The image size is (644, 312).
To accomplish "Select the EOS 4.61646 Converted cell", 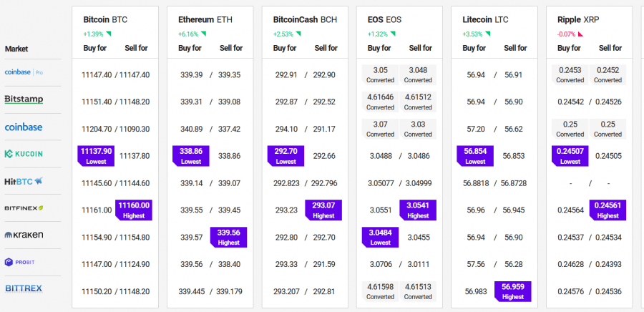I will pyautogui.click(x=381, y=102).
